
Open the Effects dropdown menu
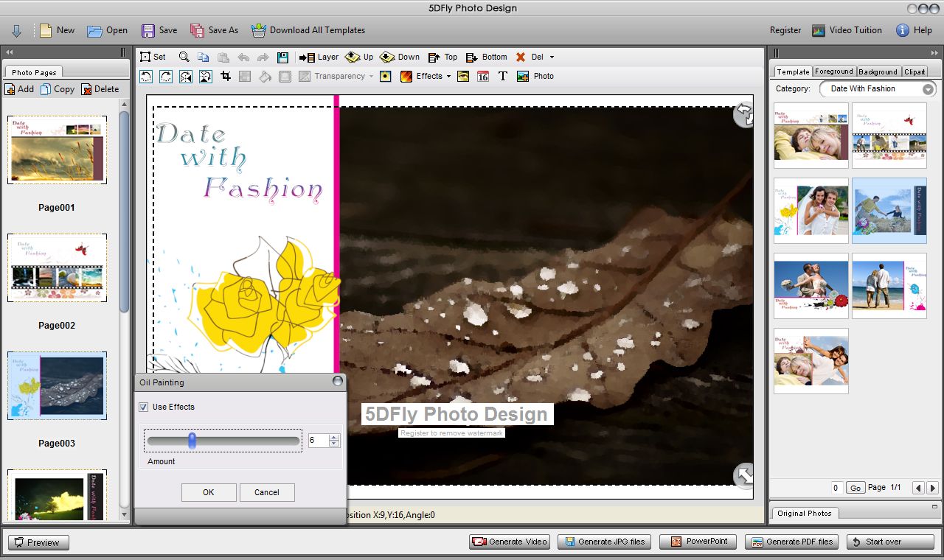[x=448, y=77]
